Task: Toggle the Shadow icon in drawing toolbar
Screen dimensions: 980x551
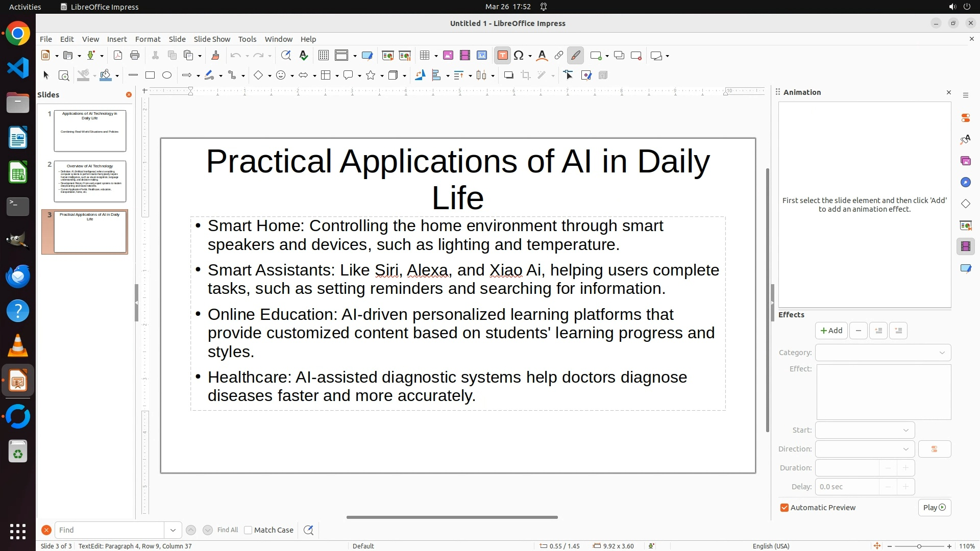Action: pyautogui.click(x=508, y=76)
